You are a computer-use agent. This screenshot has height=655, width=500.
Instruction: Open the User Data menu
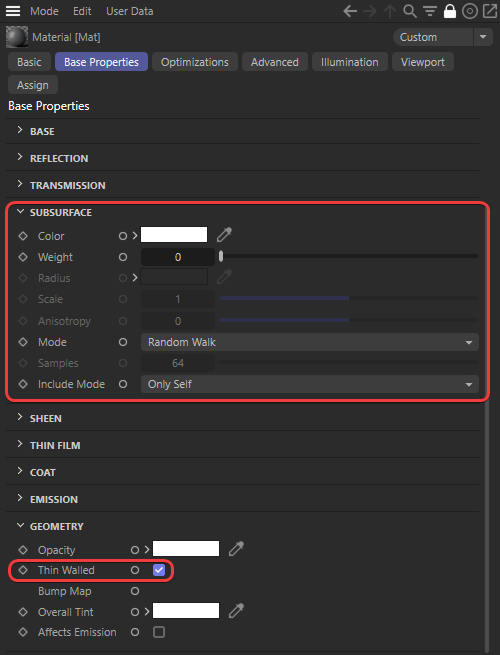coord(129,11)
